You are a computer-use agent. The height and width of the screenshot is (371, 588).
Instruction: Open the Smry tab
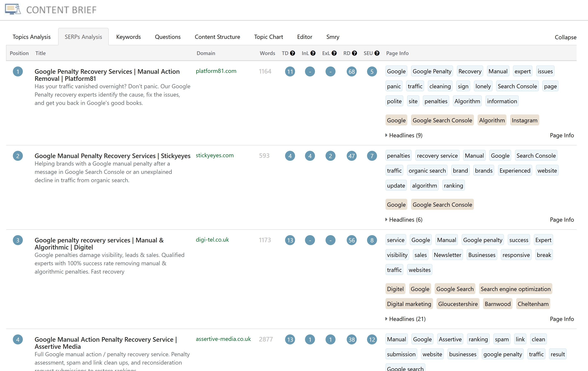(x=333, y=37)
